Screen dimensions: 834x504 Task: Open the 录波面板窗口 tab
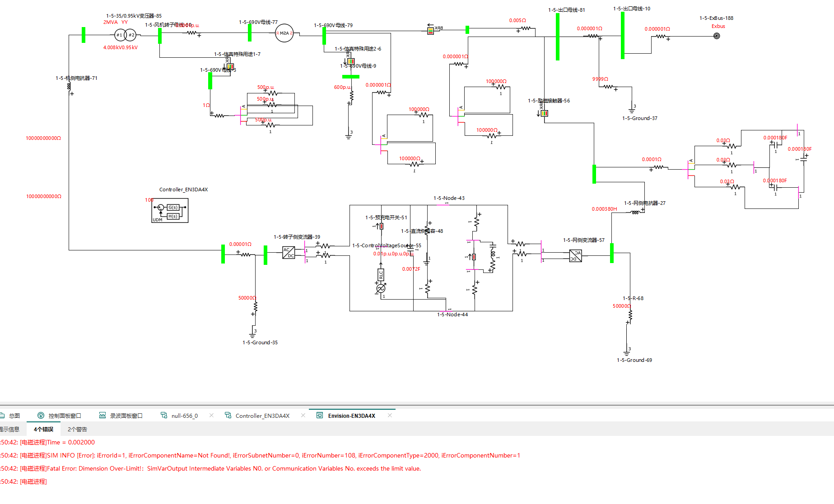[126, 416]
